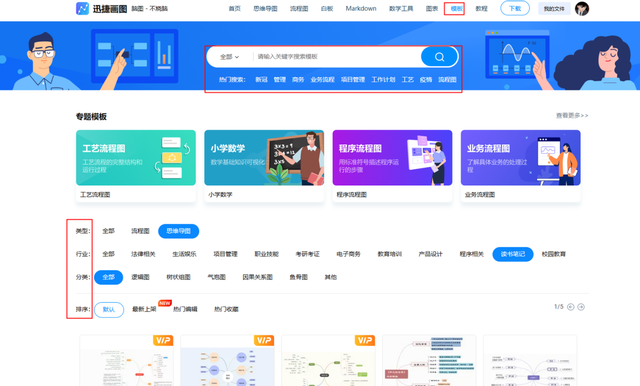This screenshot has height=386, width=640.
Task: Select the 产品设计 industry filter
Action: point(431,254)
